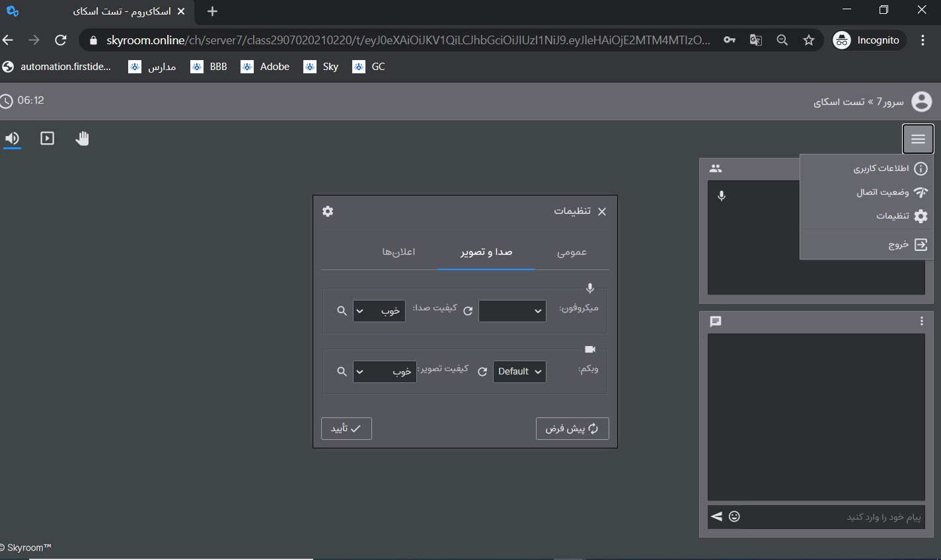Bookmark this page with star icon
Image resolution: width=941 pixels, height=560 pixels.
pos(809,40)
